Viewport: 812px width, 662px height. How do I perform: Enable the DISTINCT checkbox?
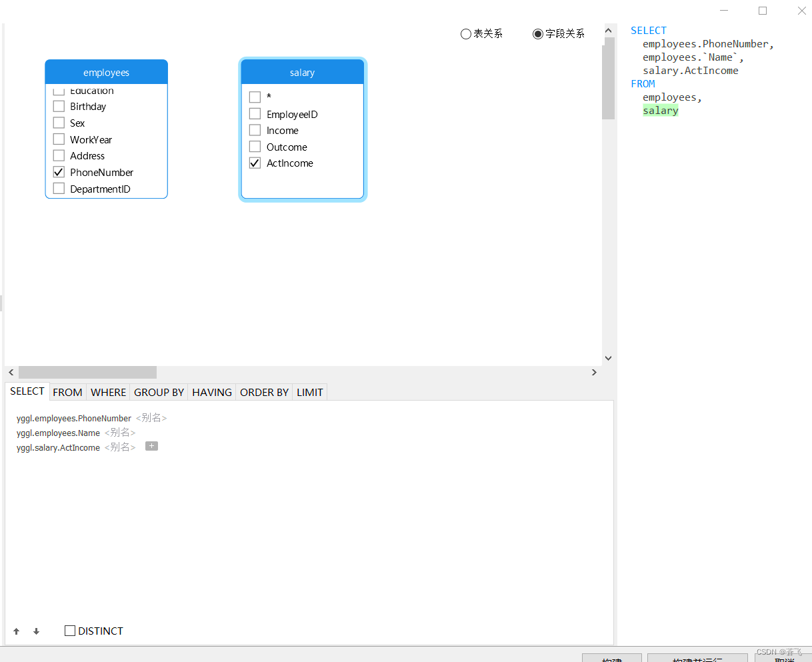click(x=70, y=631)
